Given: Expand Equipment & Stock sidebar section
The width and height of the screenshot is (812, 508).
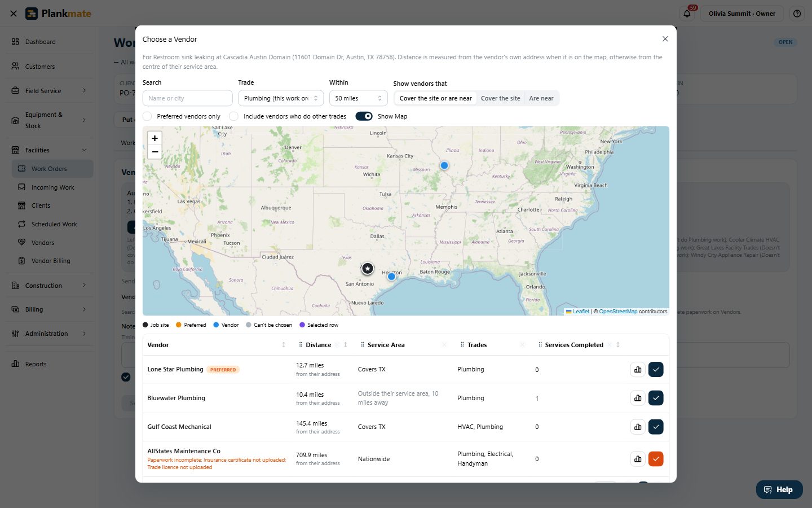Looking at the screenshot, I should coord(50,120).
